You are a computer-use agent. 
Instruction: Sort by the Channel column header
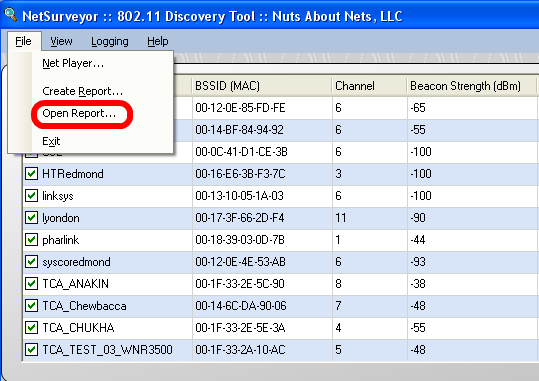369,86
